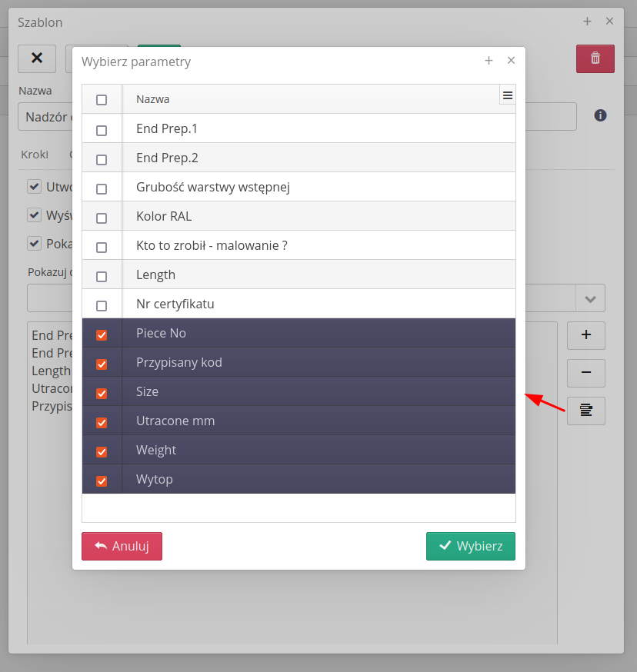
Task: Click the info icon beside name field
Action: pos(601,115)
